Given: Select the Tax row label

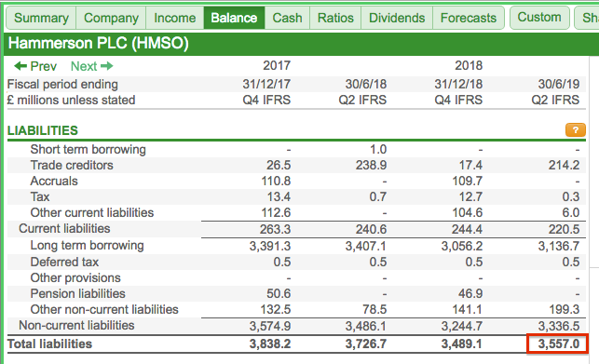Looking at the screenshot, I should click(40, 196).
